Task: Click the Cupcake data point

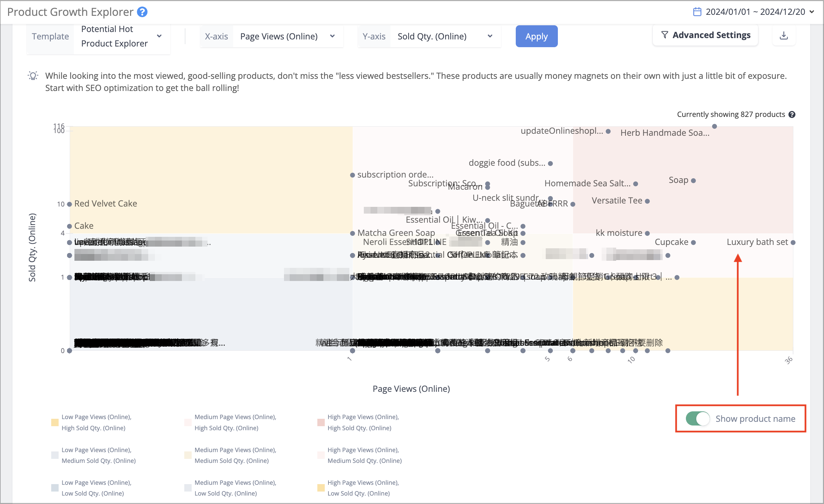Action: tap(693, 243)
